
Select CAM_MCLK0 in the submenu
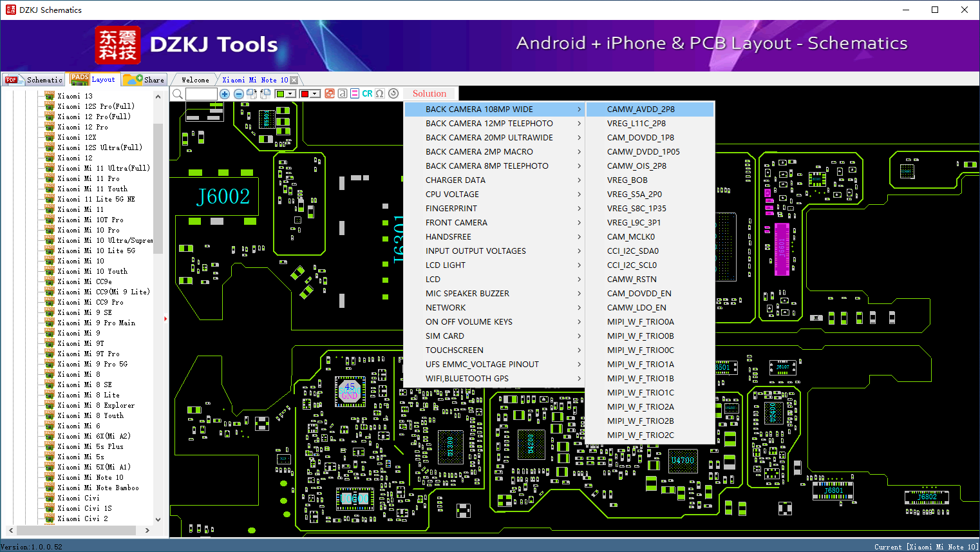(650, 237)
